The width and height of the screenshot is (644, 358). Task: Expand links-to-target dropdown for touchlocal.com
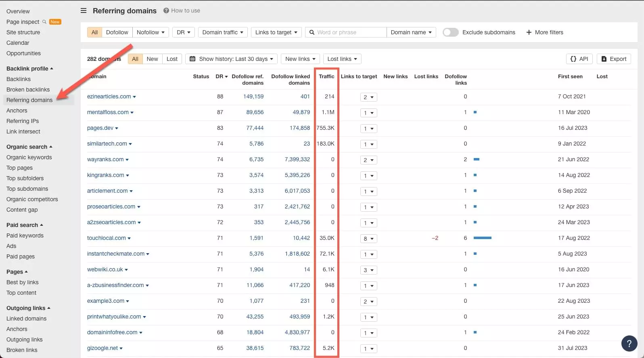coord(368,239)
